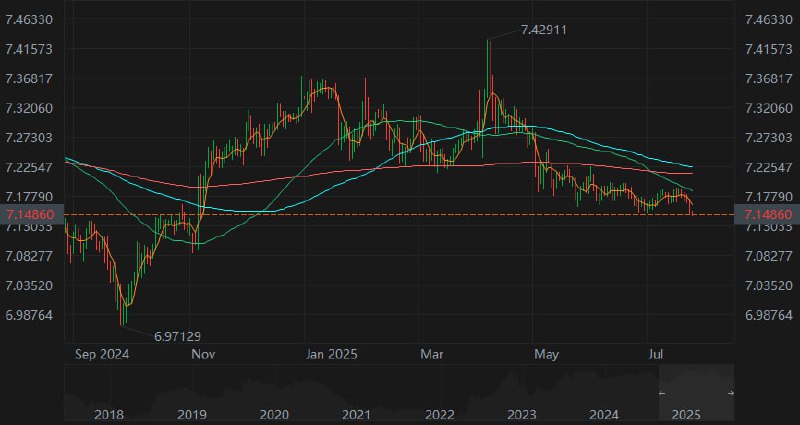Click the red 7.14860 price tag on right axis

pyautogui.click(x=766, y=214)
